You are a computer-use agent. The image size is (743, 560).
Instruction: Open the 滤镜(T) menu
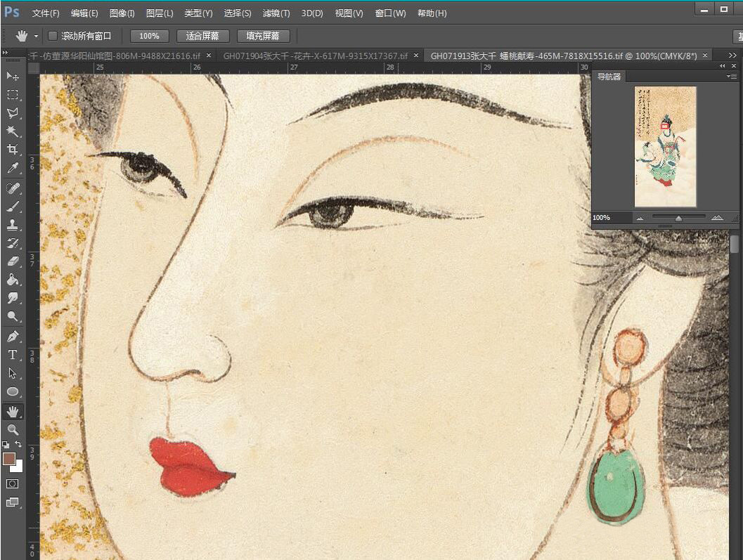click(276, 13)
